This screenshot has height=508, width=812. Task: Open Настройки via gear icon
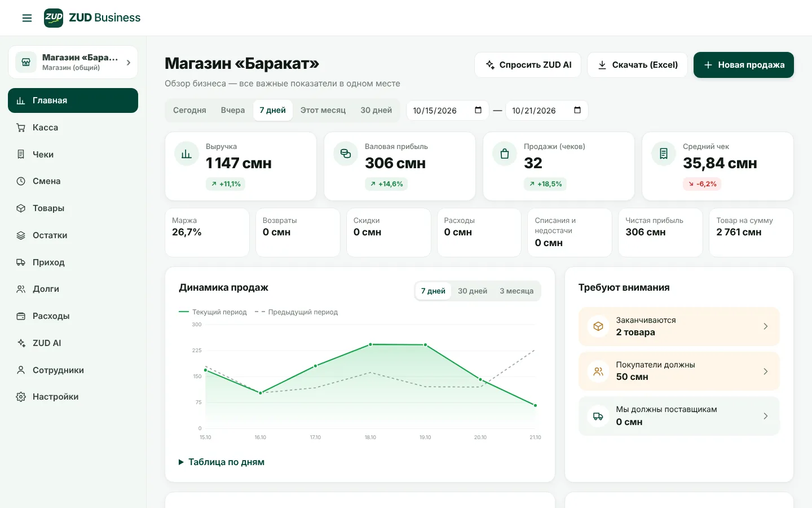click(x=21, y=397)
